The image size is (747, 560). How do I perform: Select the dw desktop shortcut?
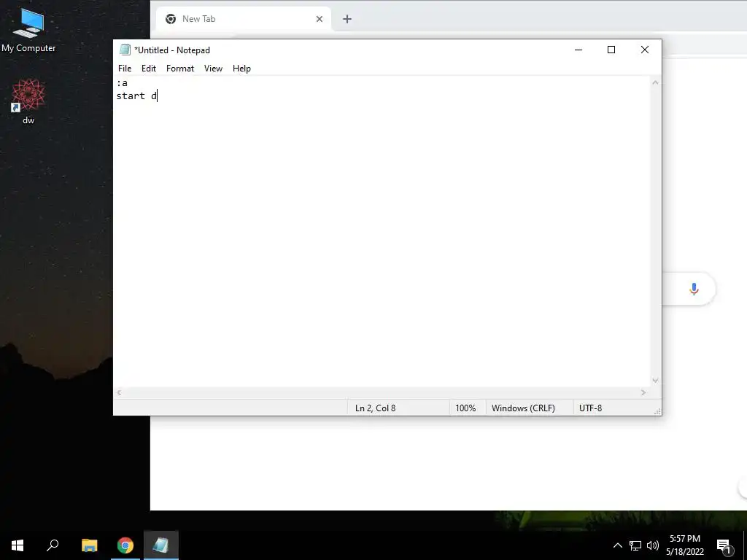coord(28,101)
